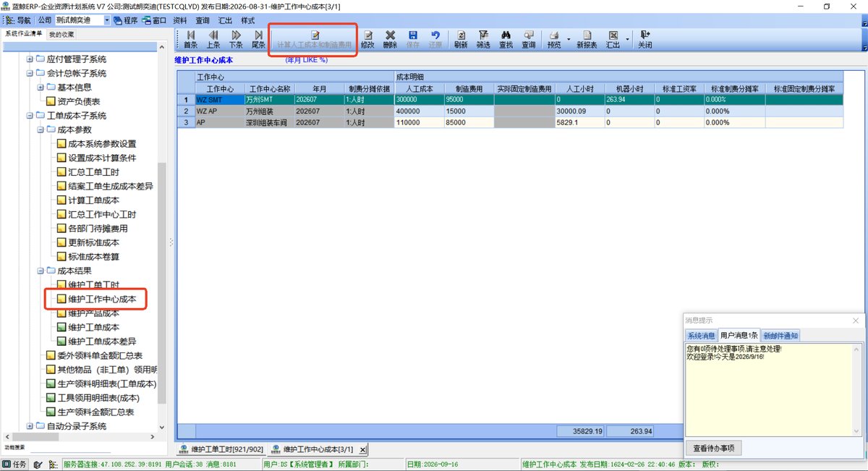Expand the 自动分录子系统 tree node
Viewport: 868px width, 471px height.
click(30, 426)
